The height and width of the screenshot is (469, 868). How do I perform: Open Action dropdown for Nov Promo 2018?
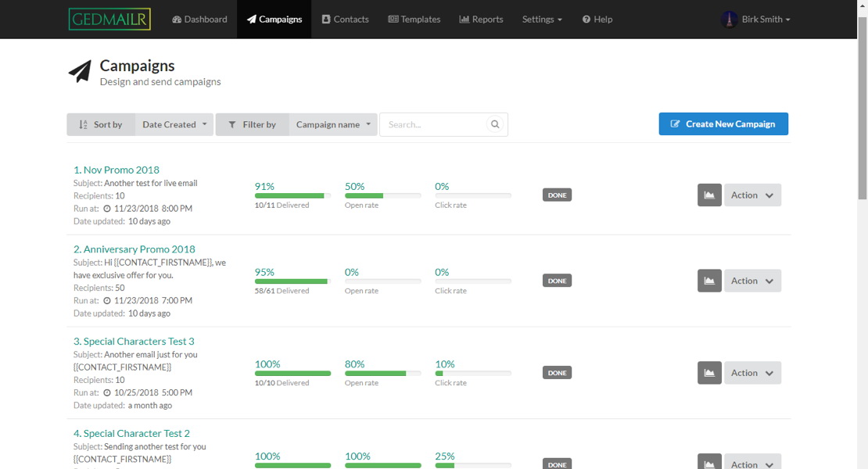pyautogui.click(x=752, y=195)
